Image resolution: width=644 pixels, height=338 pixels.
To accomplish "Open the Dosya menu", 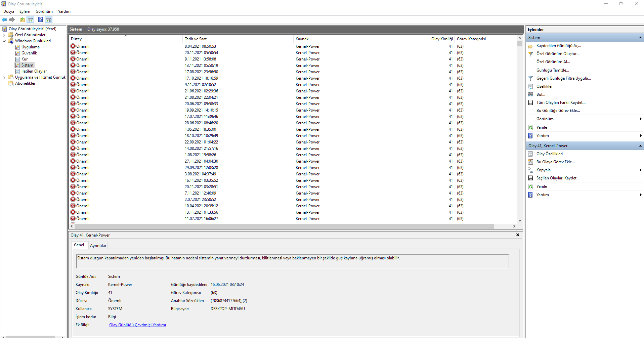I will point(9,11).
